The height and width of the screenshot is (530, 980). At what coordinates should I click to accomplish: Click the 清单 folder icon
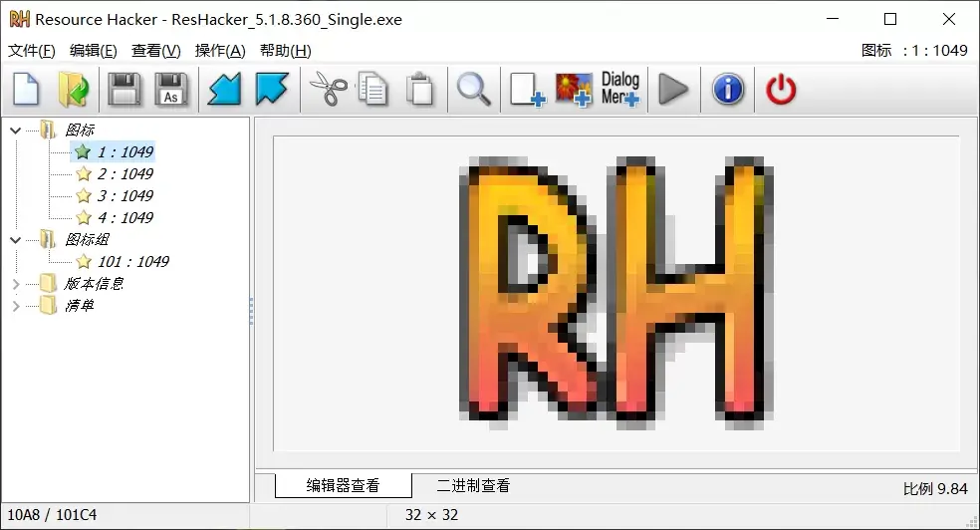point(48,305)
